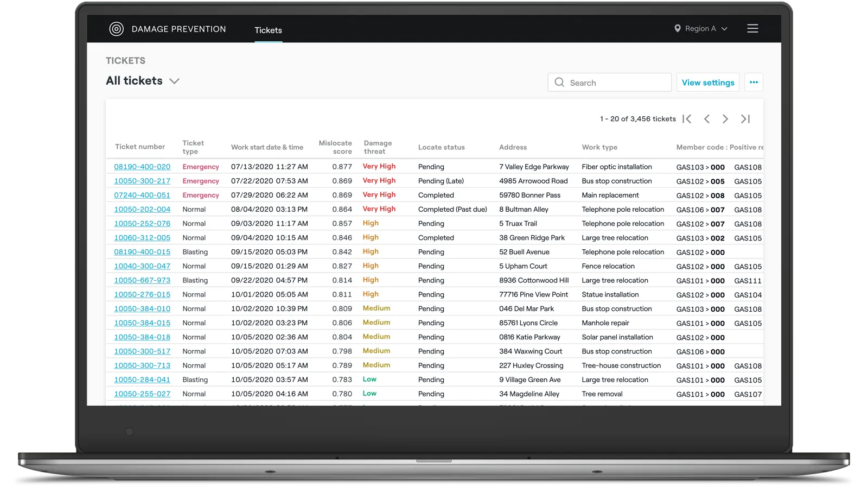Sort by Mislocate score column header
Viewport: 868px width, 492px height.
point(335,147)
